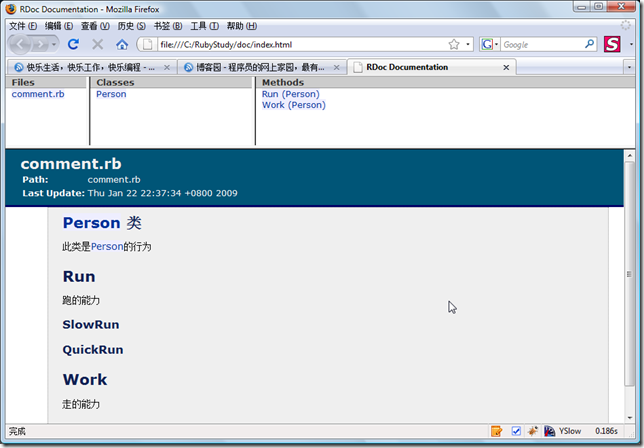Open the 文件 (F) menu

(23, 26)
